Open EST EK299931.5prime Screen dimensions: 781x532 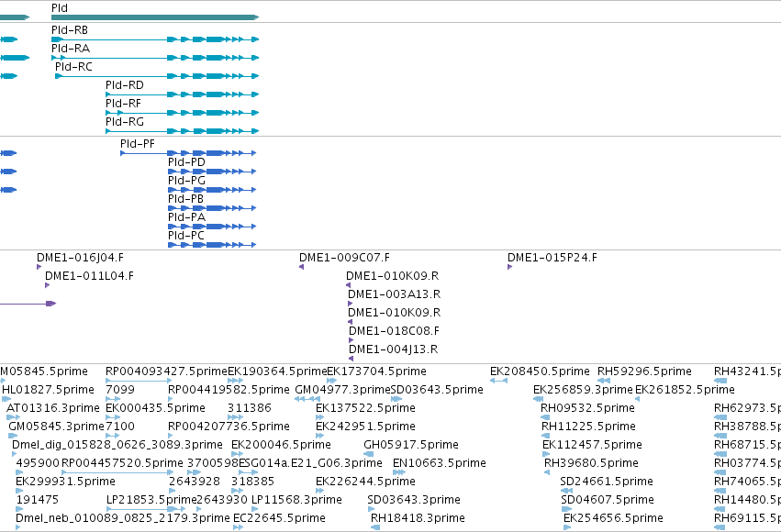coord(65,482)
